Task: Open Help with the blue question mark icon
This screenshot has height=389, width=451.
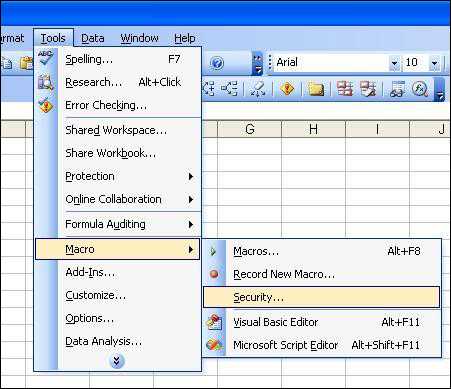Action: coord(217,63)
